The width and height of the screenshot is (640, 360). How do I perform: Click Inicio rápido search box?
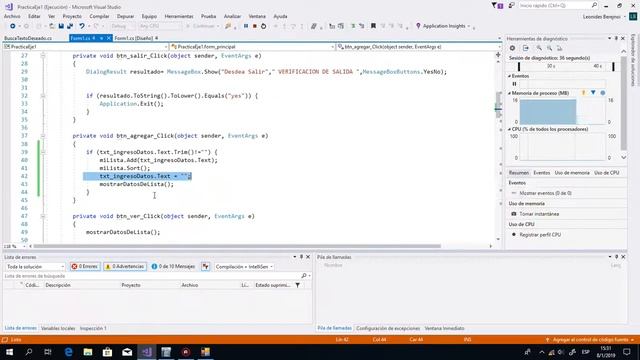pyautogui.click(x=558, y=6)
